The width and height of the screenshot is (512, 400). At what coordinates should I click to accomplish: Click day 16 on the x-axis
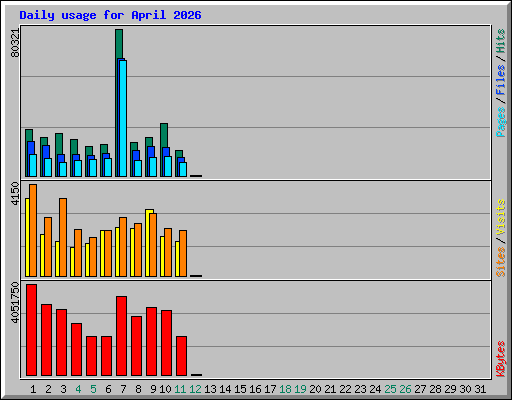coord(255,389)
